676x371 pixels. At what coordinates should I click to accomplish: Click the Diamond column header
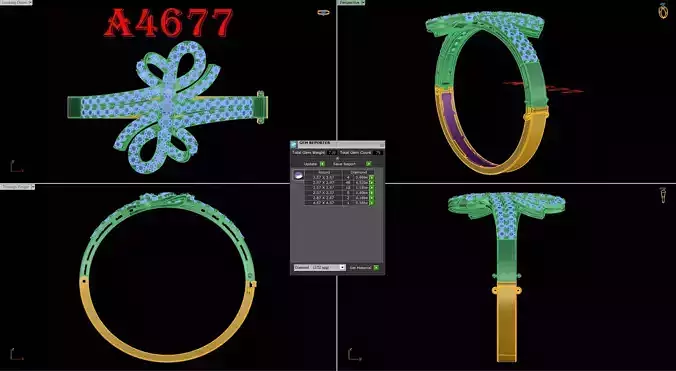pyautogui.click(x=359, y=172)
